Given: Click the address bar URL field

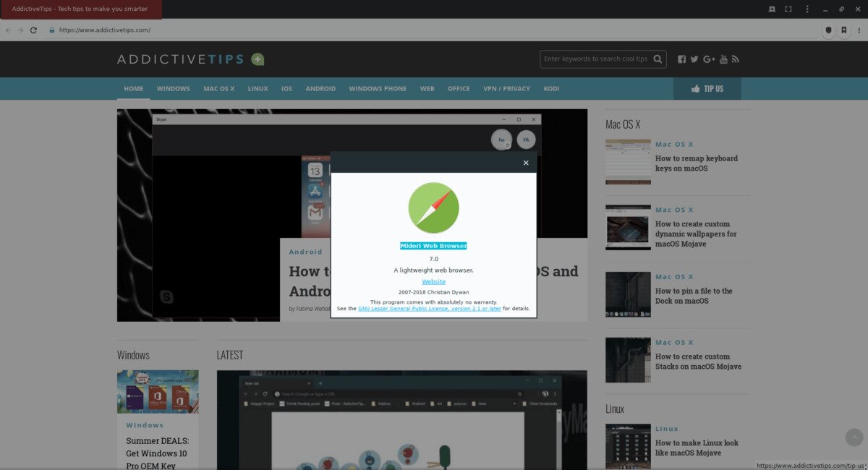Looking at the screenshot, I should 430,30.
